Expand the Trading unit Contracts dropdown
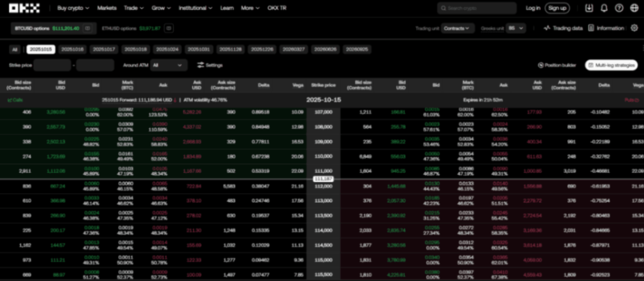This screenshot has height=281, width=644. tap(458, 28)
